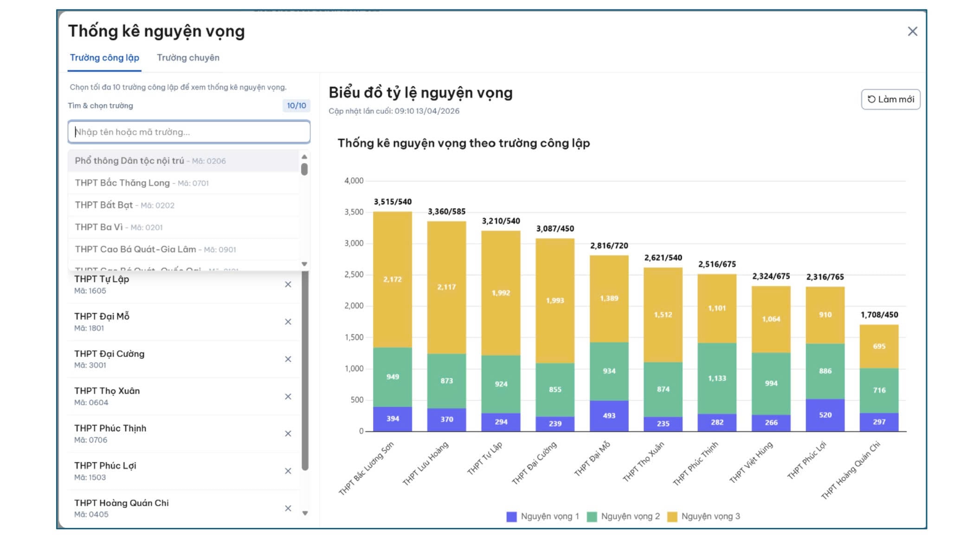This screenshot has width=980, height=540.
Task: Open the Trường công lập tab
Action: tap(104, 58)
